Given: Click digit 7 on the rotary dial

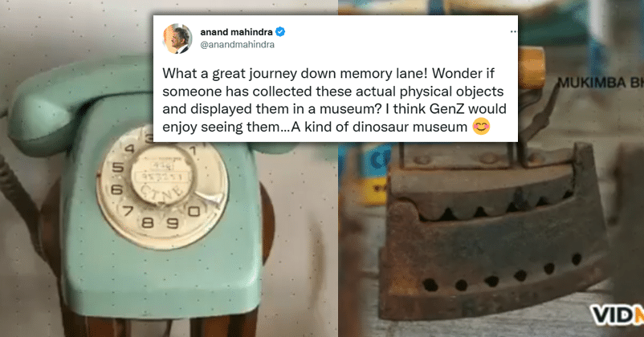Looking at the screenshot, I should pos(128,211).
